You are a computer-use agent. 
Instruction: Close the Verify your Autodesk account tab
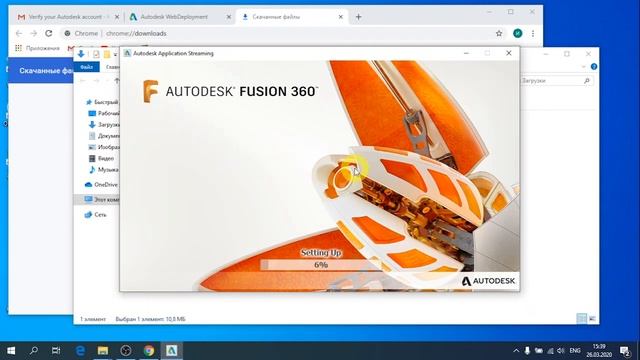pyautogui.click(x=117, y=17)
